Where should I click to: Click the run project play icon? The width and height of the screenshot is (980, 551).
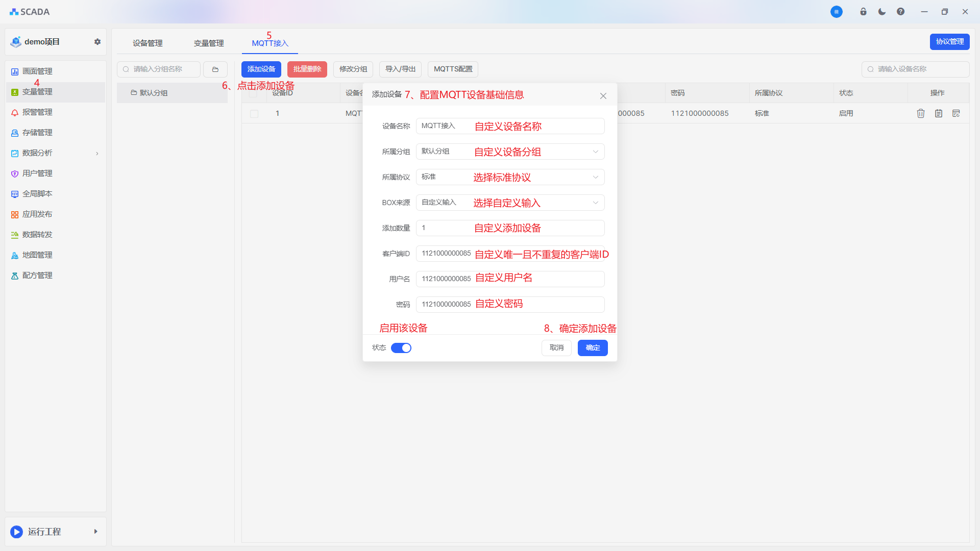point(17,532)
